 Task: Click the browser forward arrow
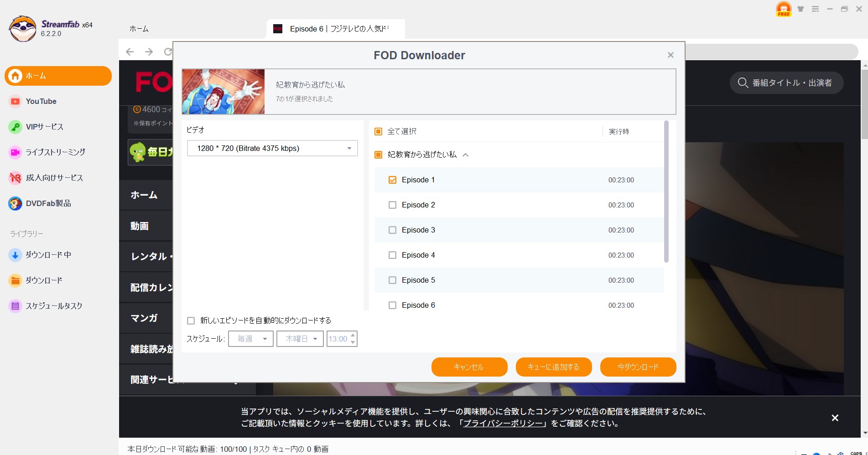pyautogui.click(x=149, y=52)
